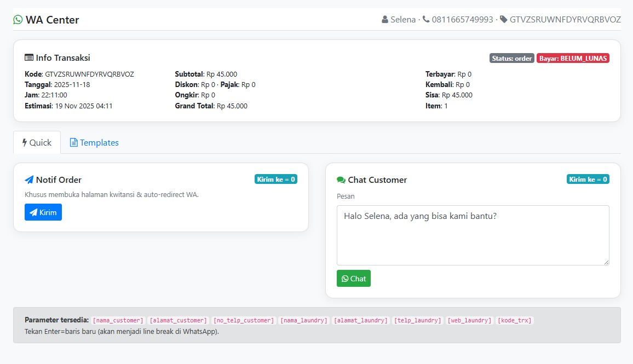
Task: Click the user icon next to Selena
Action: [x=385, y=20]
